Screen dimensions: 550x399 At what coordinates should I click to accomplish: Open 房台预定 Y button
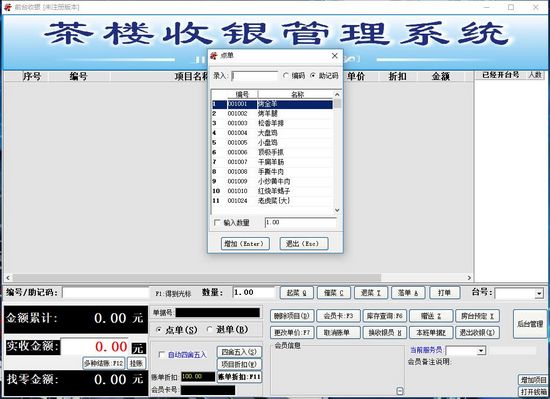477,316
